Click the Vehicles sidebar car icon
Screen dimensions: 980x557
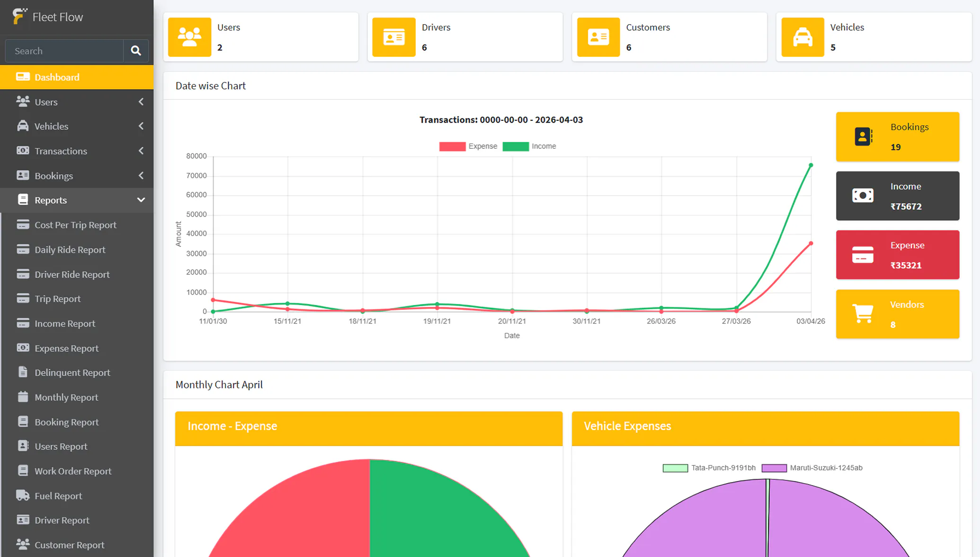(23, 126)
